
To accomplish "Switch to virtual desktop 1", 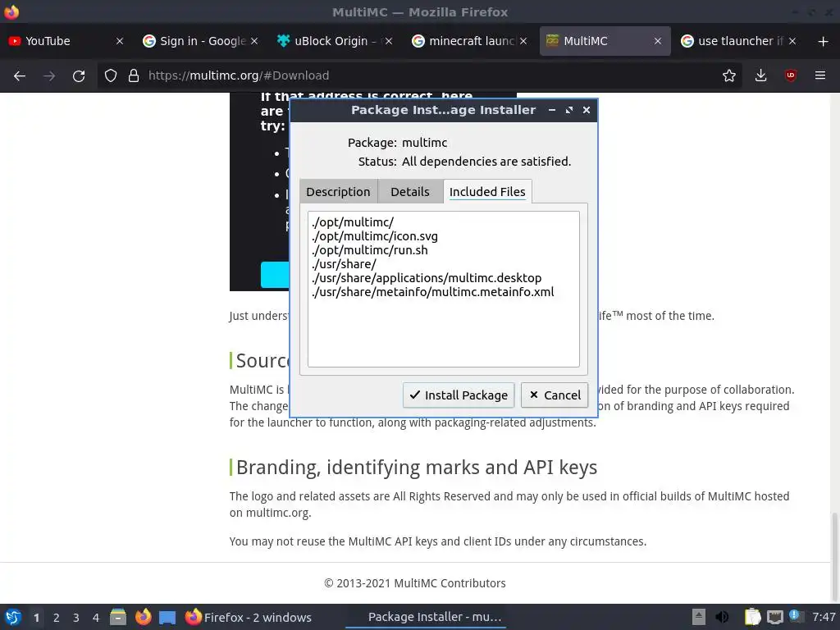I will (x=36, y=618).
